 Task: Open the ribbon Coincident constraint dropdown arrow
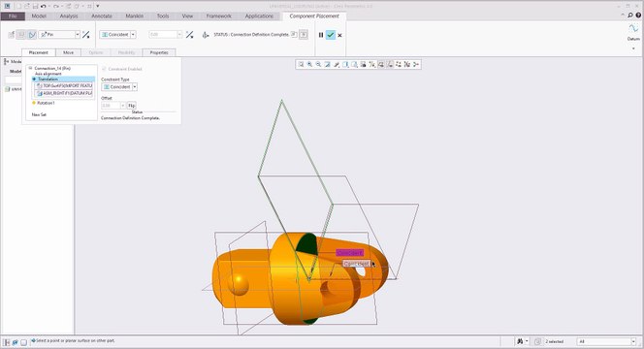[x=133, y=35]
